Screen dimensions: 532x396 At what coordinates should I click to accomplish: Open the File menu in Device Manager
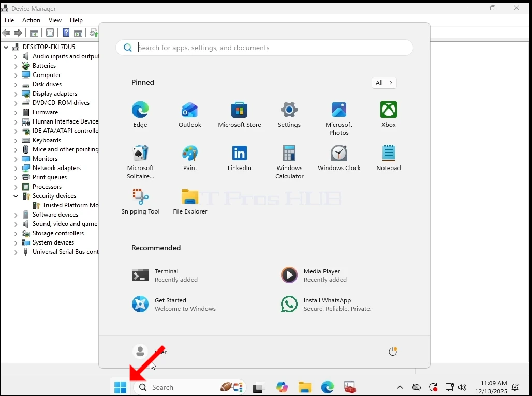pos(9,20)
